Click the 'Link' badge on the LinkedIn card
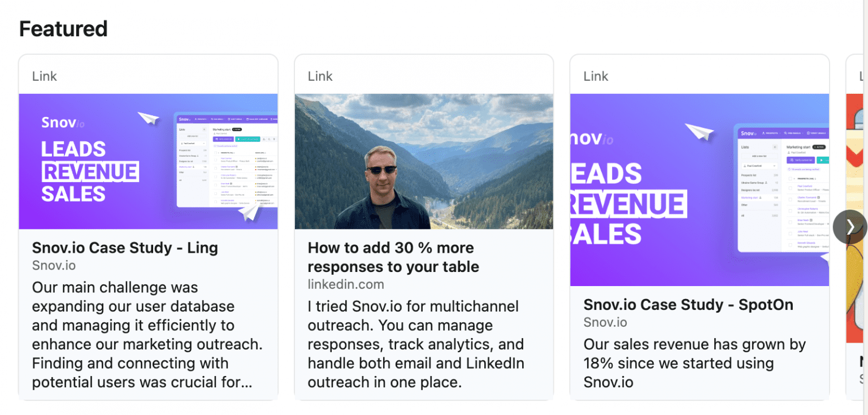 pyautogui.click(x=320, y=76)
